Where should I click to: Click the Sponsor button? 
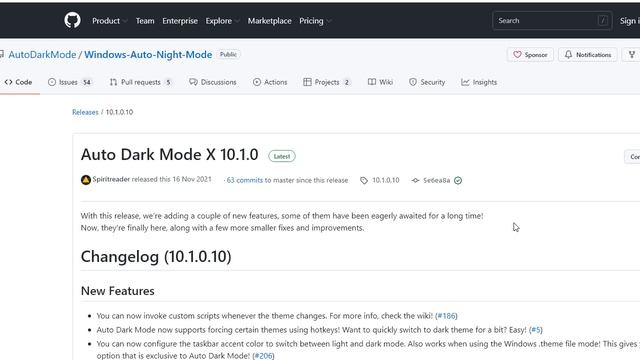(530, 55)
